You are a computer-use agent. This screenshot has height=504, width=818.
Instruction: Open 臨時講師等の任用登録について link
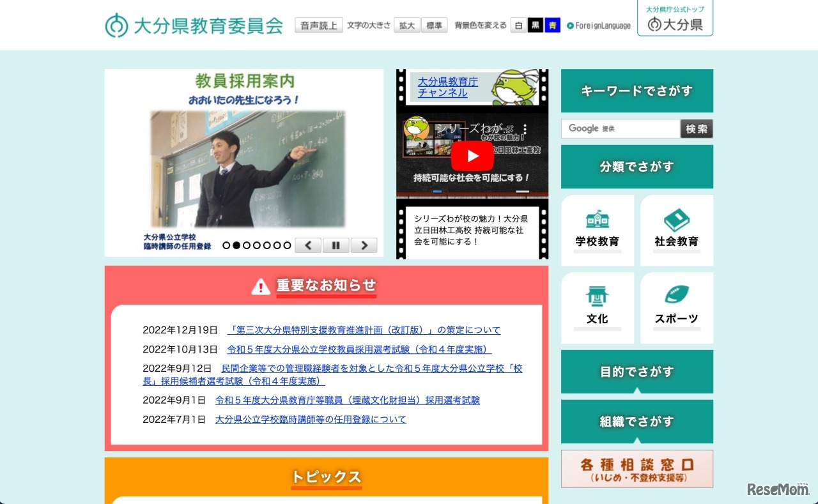311,420
